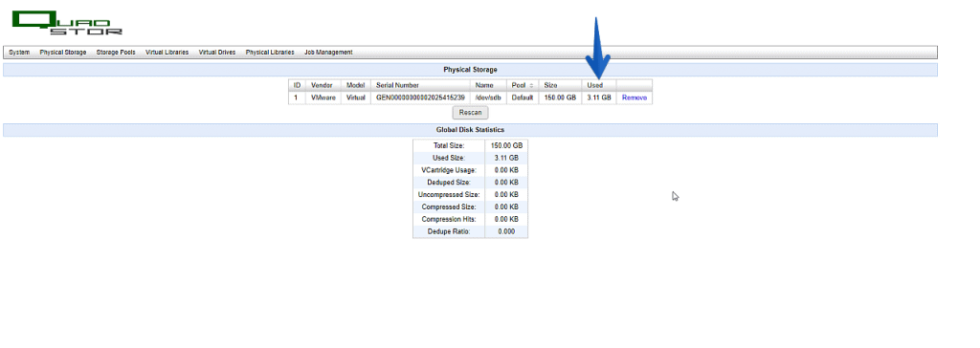Sort by the Pool column arrows
The width and height of the screenshot is (980, 348).
(x=531, y=86)
